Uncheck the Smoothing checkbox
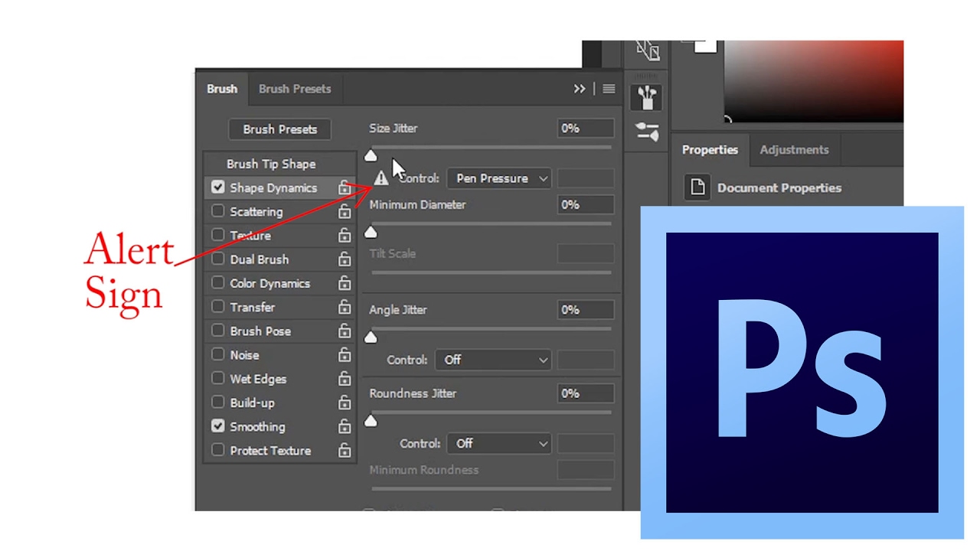980x551 pixels. click(218, 426)
